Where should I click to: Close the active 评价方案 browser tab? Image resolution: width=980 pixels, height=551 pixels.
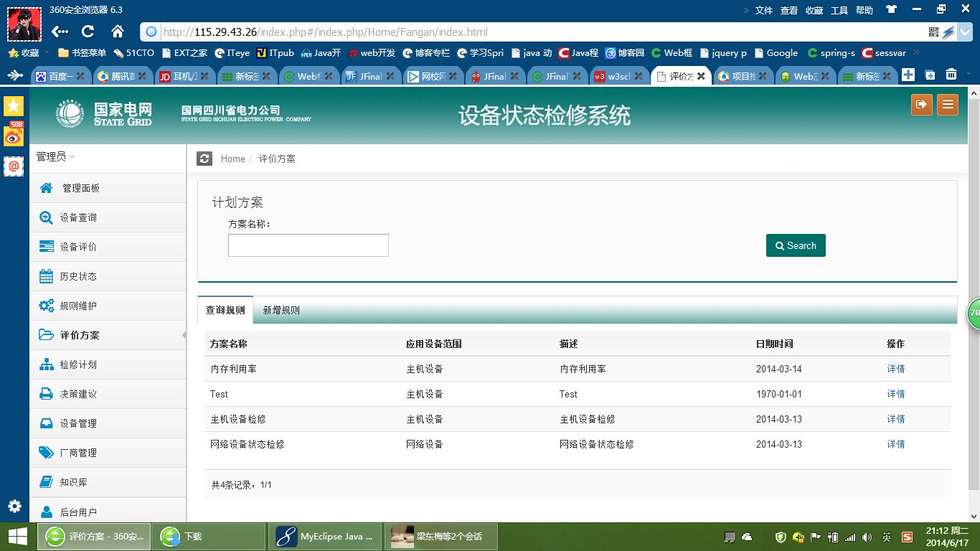701,75
